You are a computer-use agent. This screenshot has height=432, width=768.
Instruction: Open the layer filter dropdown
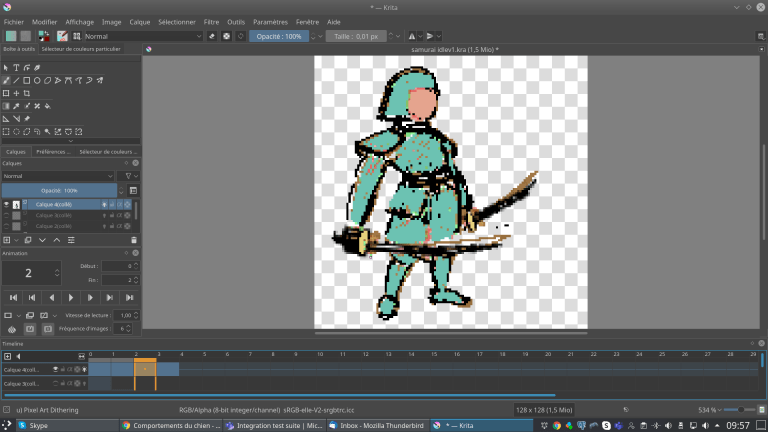[x=130, y=176]
